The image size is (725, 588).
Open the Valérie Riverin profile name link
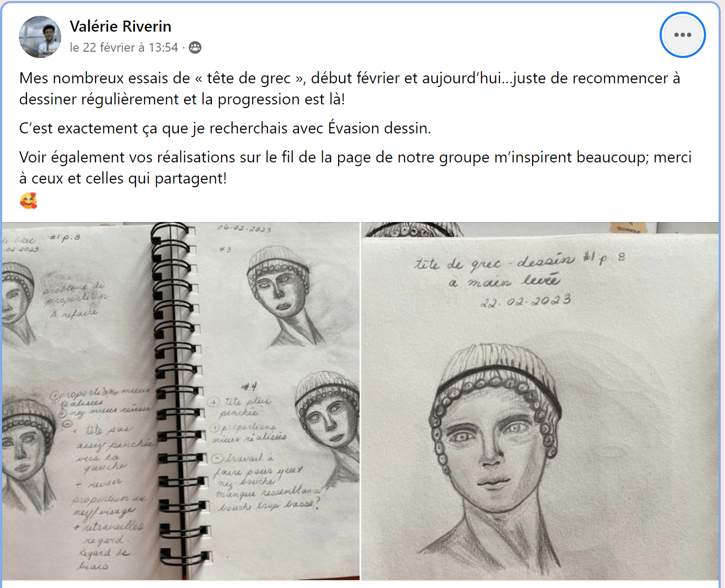[x=120, y=26]
